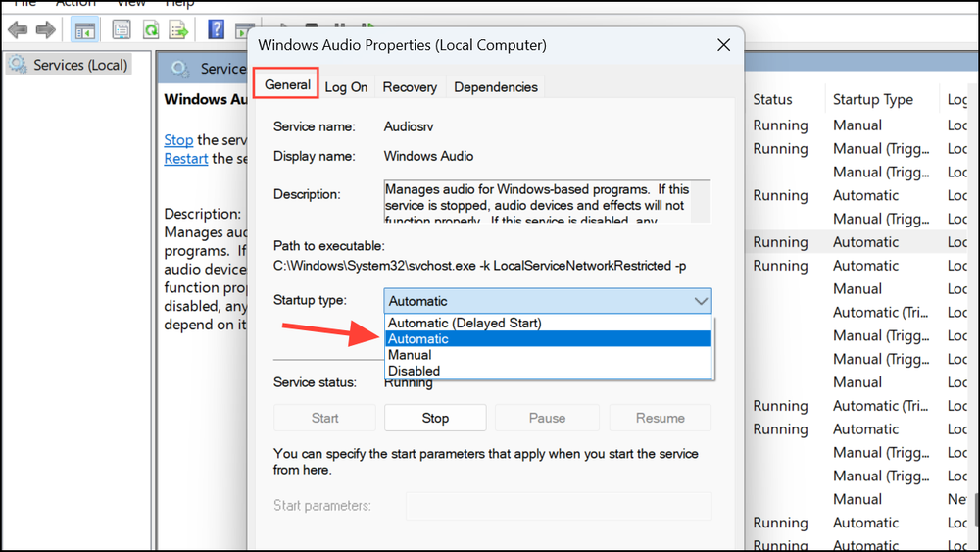The image size is (980, 552).
Task: Open the blue Help question-mark icon
Action: (216, 29)
